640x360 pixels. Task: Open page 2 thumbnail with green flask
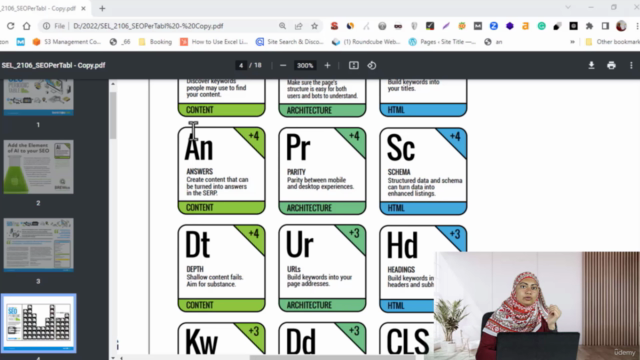(x=38, y=167)
